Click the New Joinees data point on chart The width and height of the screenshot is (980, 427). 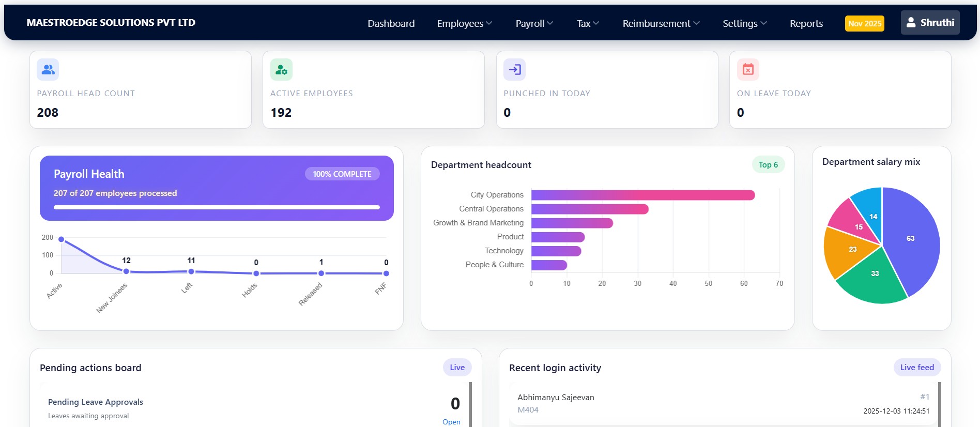126,271
